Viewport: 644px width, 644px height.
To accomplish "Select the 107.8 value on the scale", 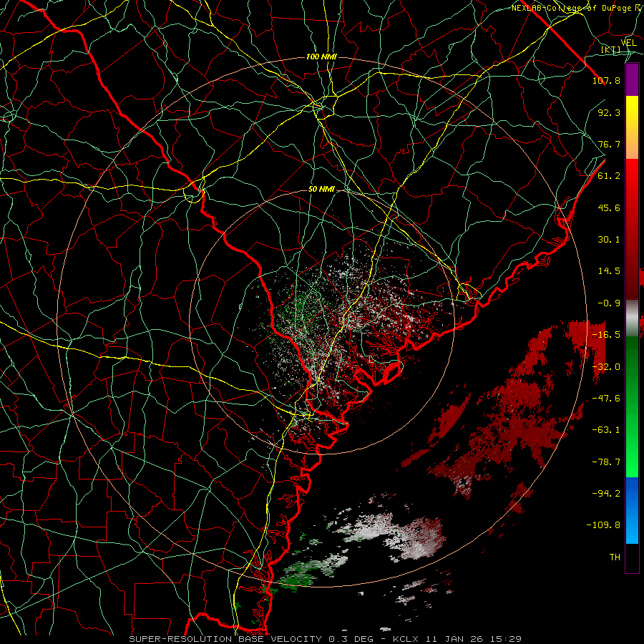I will 606,80.
